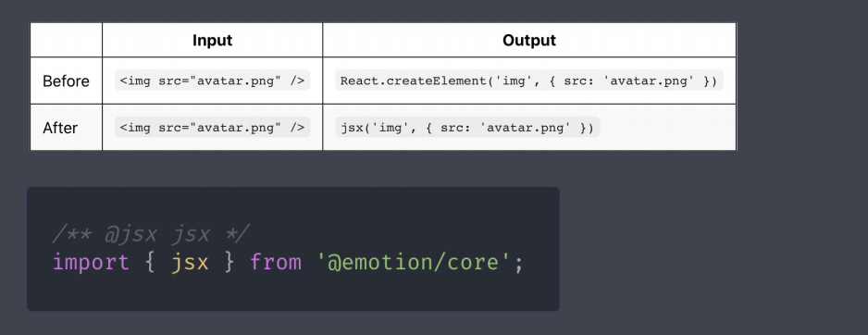Click the empty top-left table cell

66,40
